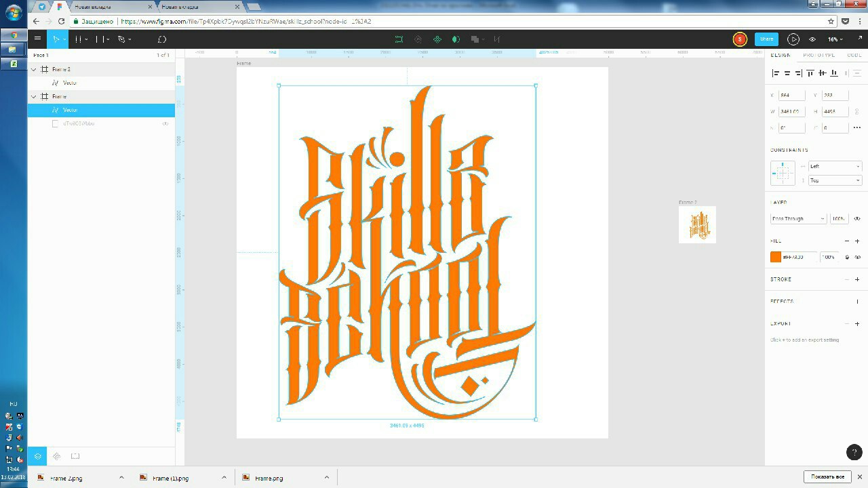Screen dimensions: 868x488
Task: Open the vertical constraint Top dropdown
Action: 834,180
